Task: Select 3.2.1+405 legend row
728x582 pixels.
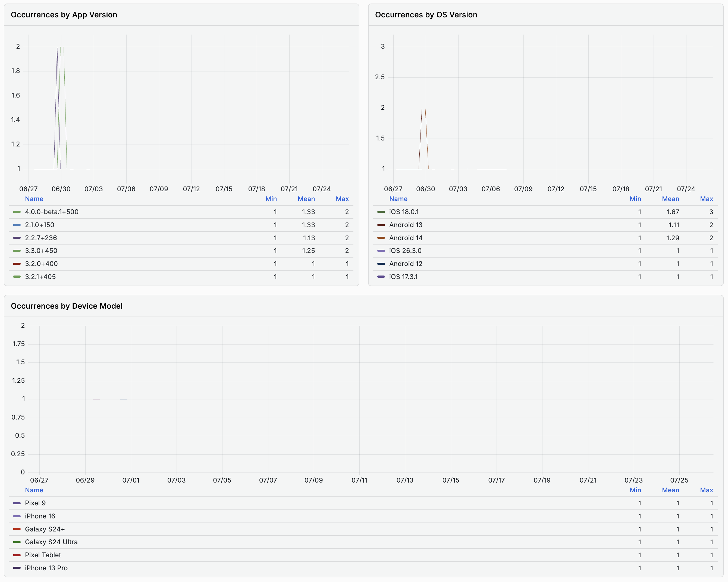Action: pos(181,277)
